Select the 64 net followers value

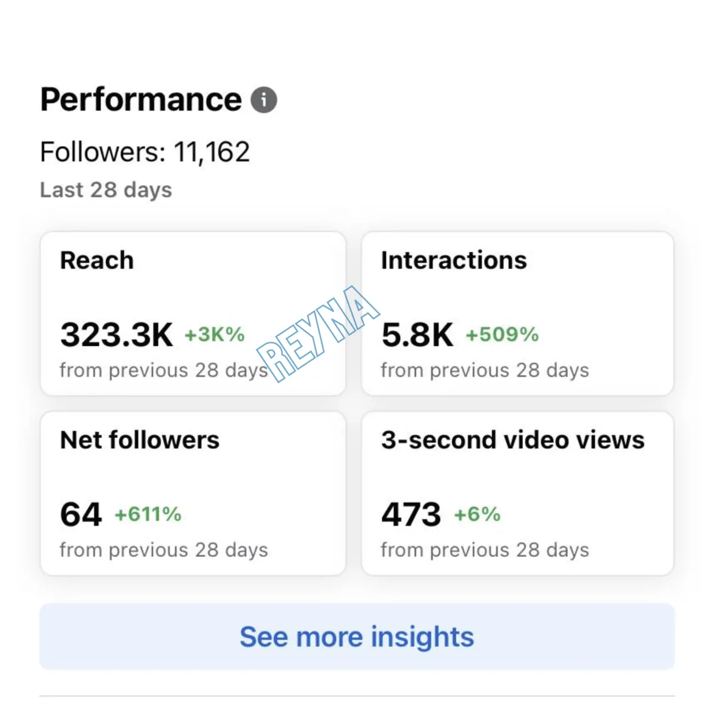coord(81,514)
